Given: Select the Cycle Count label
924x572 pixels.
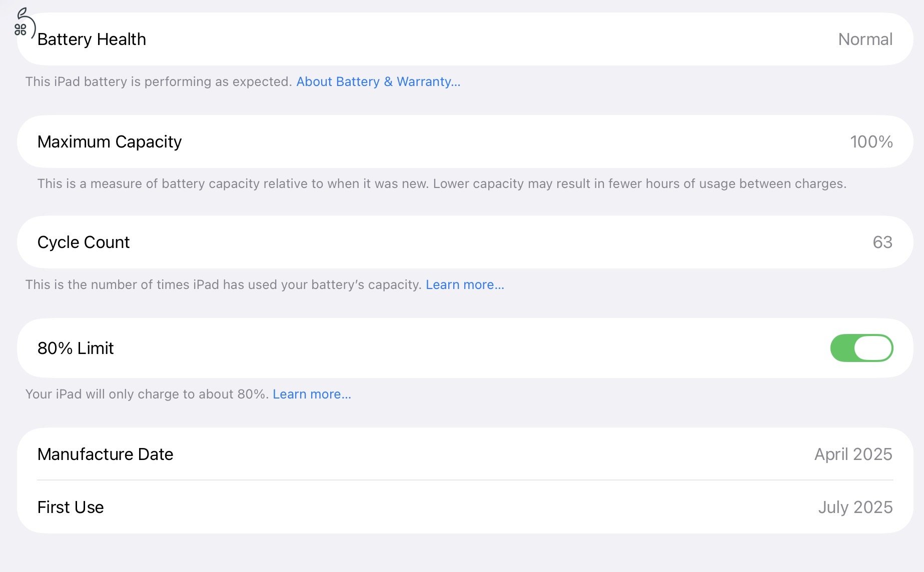Looking at the screenshot, I should click(84, 242).
